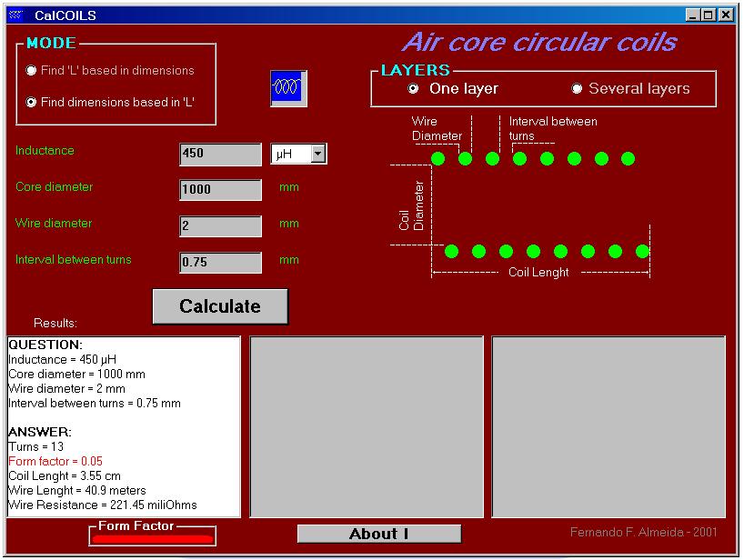
Task: Click the middle gray results panel
Action: (367, 427)
